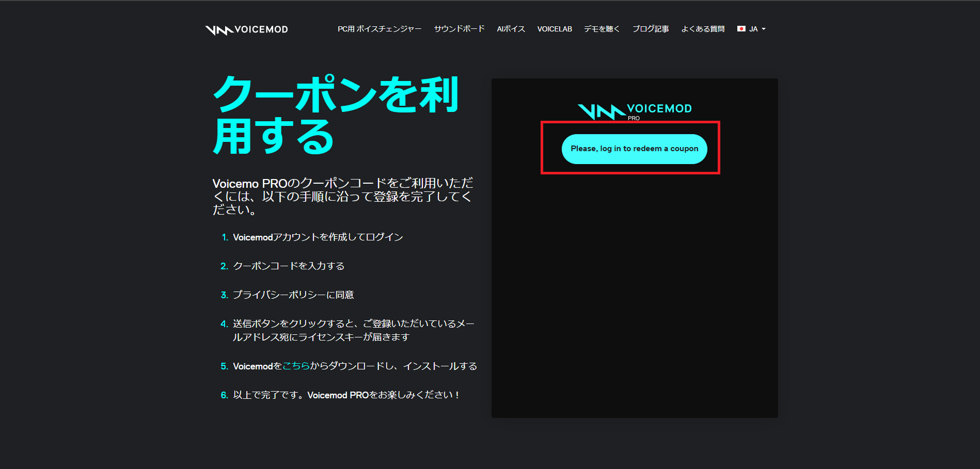This screenshot has height=469, width=980.
Task: Click step 4 about 送信ボタン and license key
Action: 354,330
